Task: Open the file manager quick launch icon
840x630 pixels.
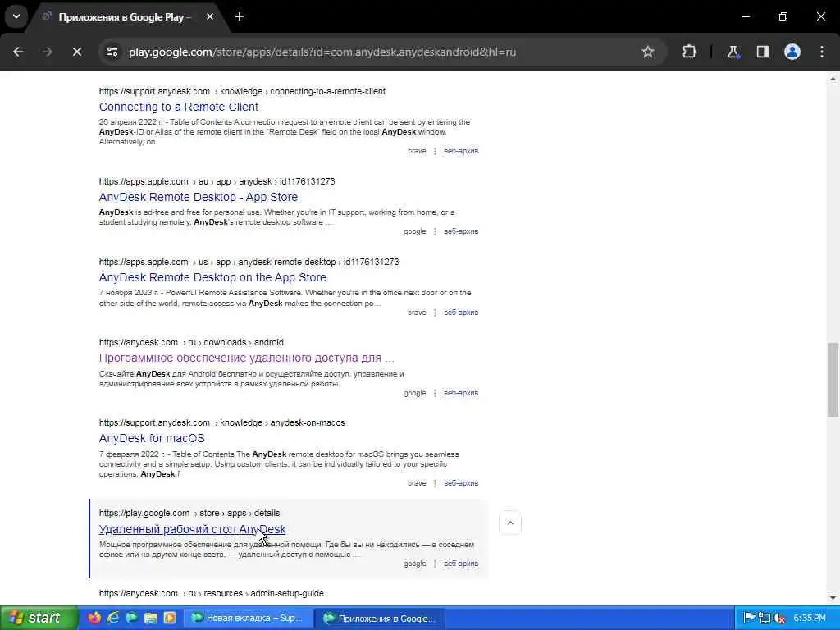Action: 151,618
